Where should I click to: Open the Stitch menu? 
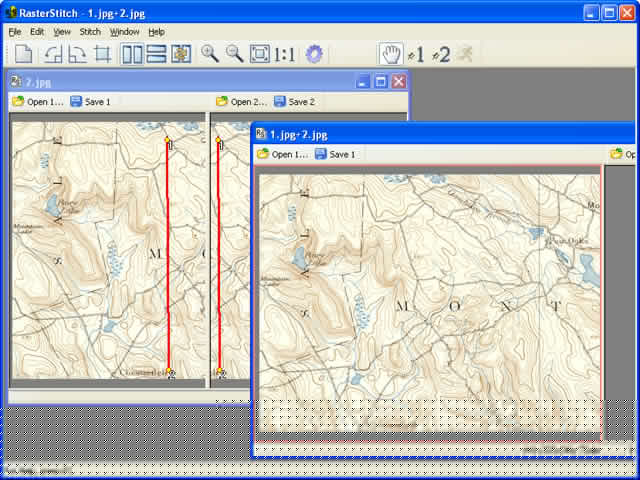[90, 32]
